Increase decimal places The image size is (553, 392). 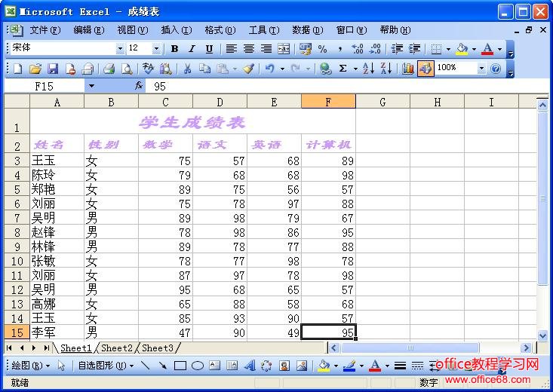click(x=358, y=49)
